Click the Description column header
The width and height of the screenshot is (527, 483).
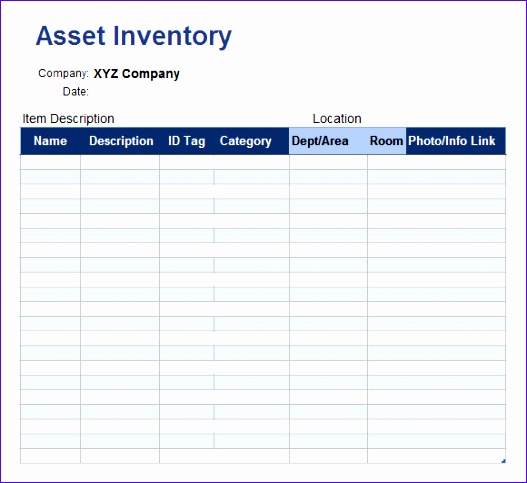[x=121, y=141]
